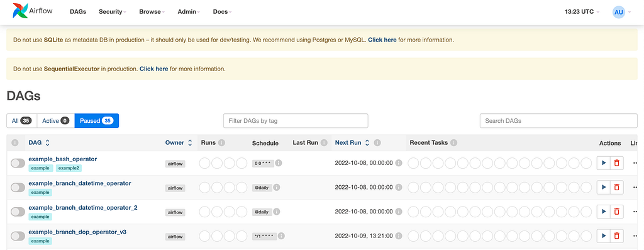Image resolution: width=644 pixels, height=250 pixels.
Task: Follow Click here link in SQLite warning
Action: click(382, 40)
